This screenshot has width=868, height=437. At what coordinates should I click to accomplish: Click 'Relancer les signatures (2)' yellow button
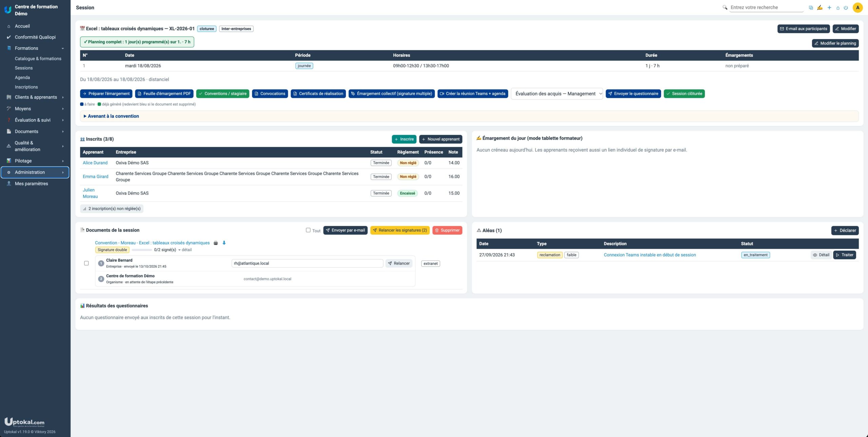400,230
